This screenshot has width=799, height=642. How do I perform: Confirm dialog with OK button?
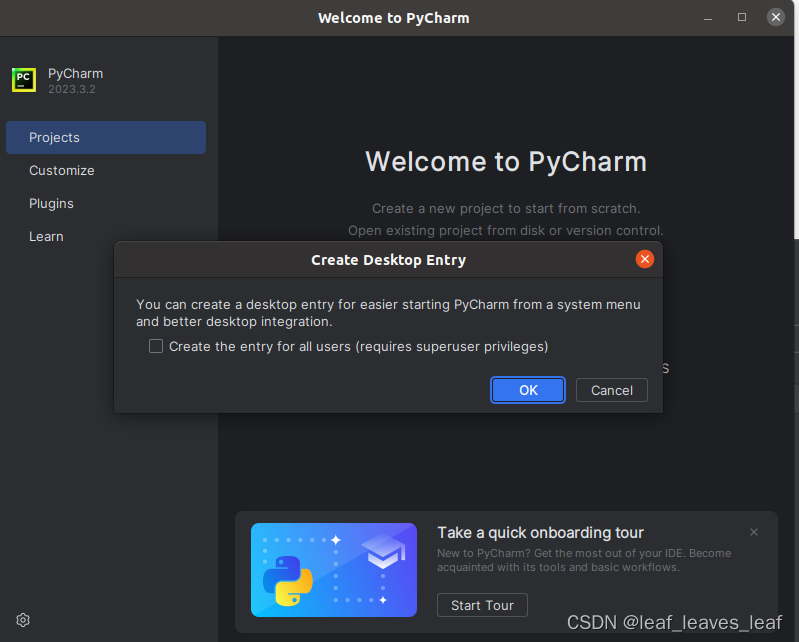pyautogui.click(x=527, y=390)
